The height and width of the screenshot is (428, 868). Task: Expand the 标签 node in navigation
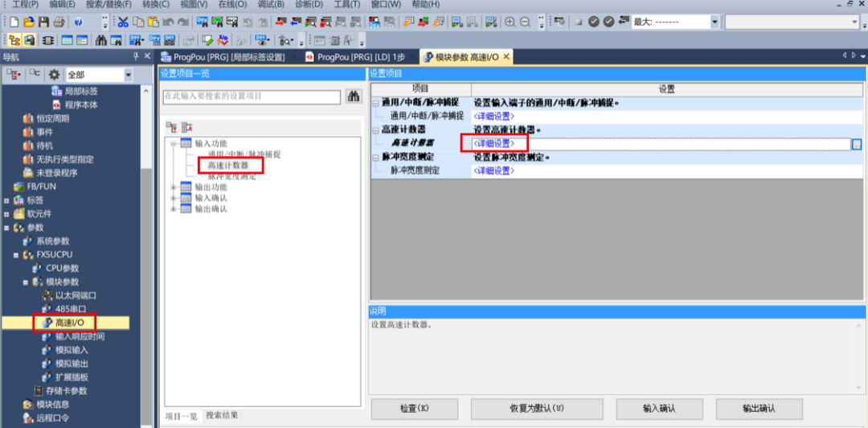tap(6, 200)
